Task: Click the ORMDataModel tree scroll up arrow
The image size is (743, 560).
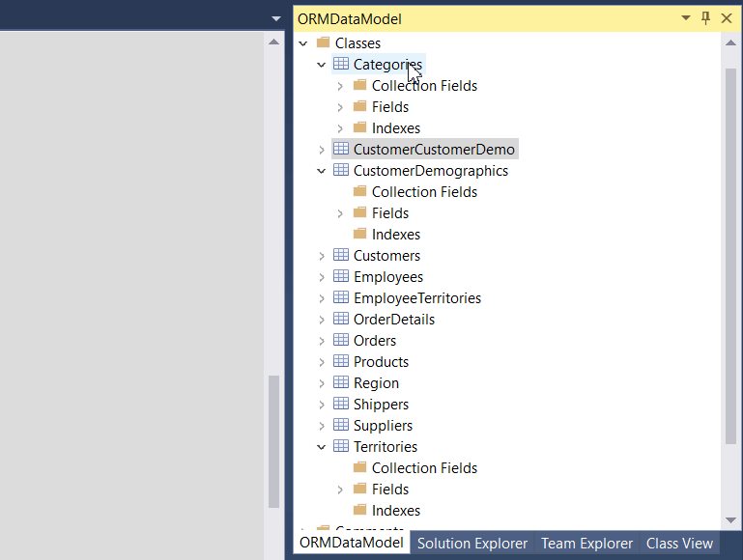Action: (730, 42)
